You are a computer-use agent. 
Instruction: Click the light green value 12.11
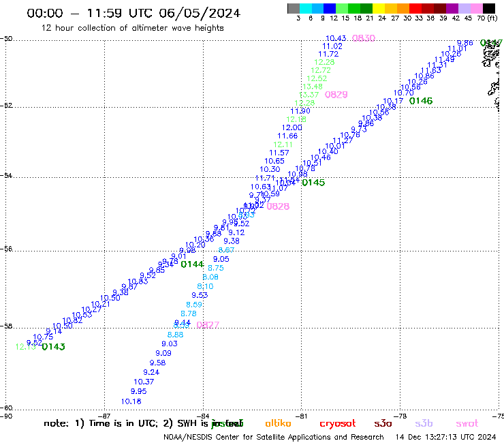pyautogui.click(x=283, y=144)
